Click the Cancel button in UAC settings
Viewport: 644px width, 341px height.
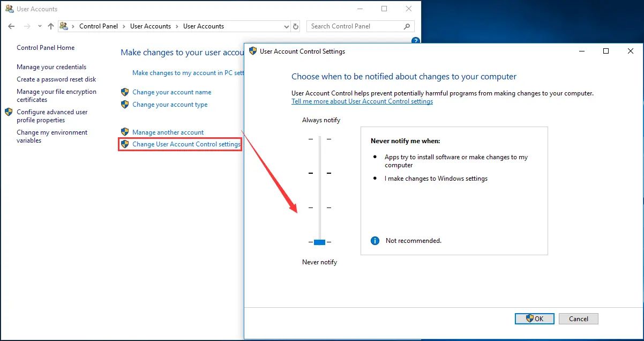pyautogui.click(x=578, y=318)
